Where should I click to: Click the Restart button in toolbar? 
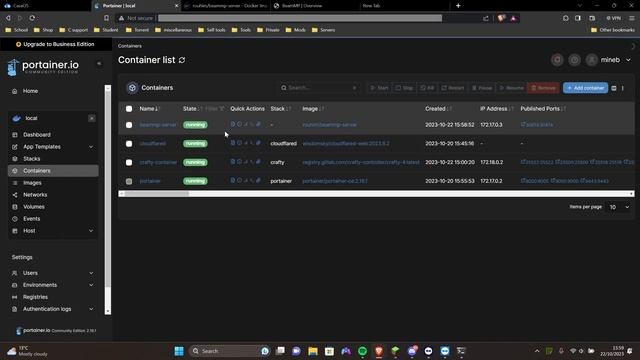(x=453, y=88)
